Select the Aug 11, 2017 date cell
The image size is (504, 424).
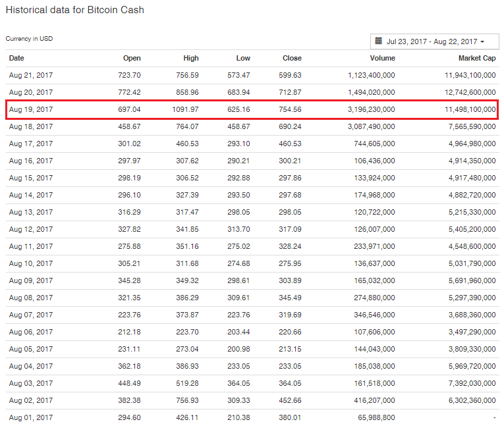(31, 246)
